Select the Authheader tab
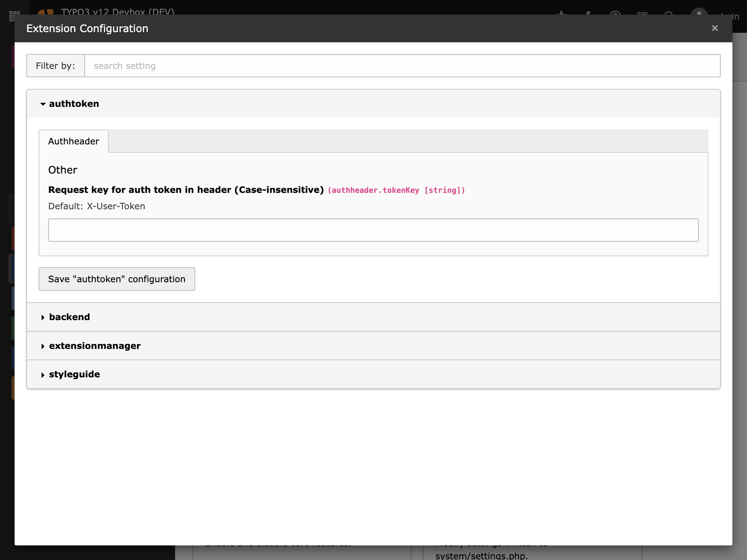 74,141
